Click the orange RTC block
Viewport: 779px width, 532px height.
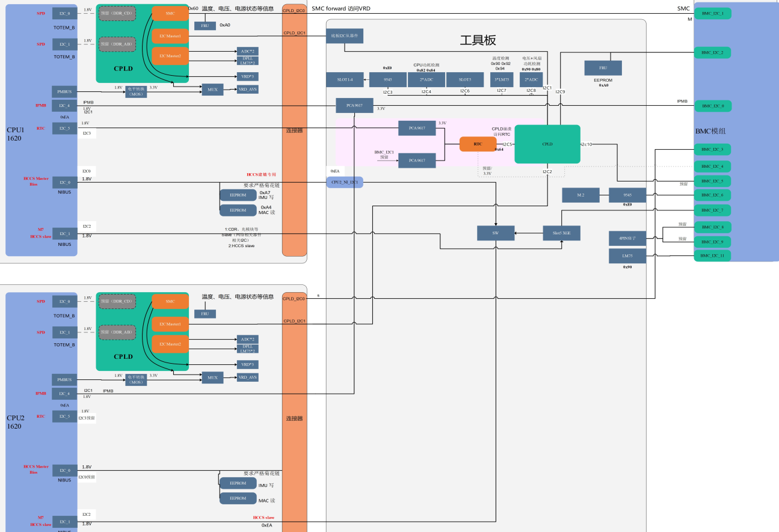[478, 144]
